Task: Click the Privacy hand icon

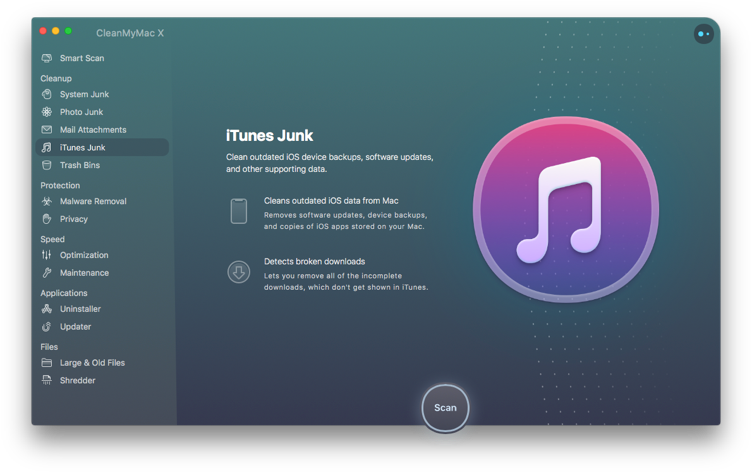Action: tap(46, 219)
